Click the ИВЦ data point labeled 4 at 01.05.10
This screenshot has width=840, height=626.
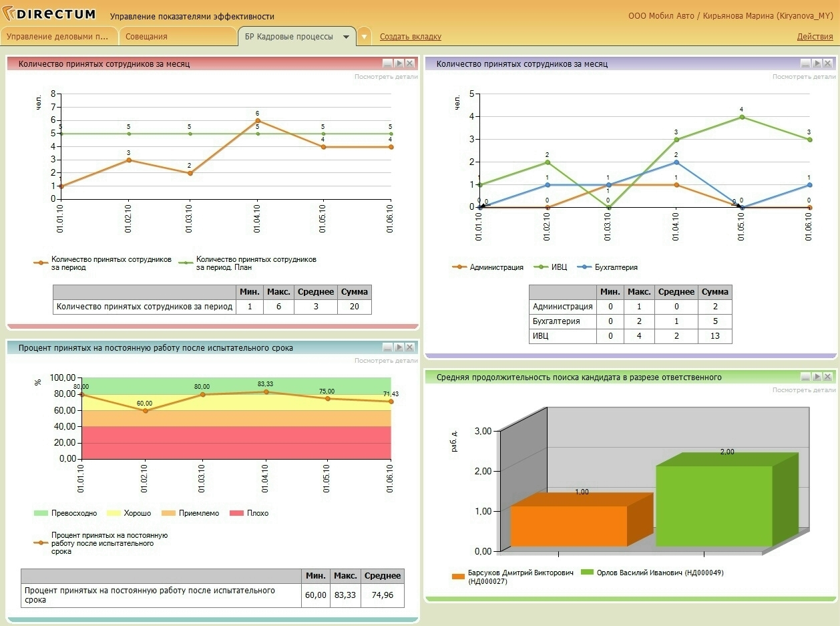tap(741, 117)
